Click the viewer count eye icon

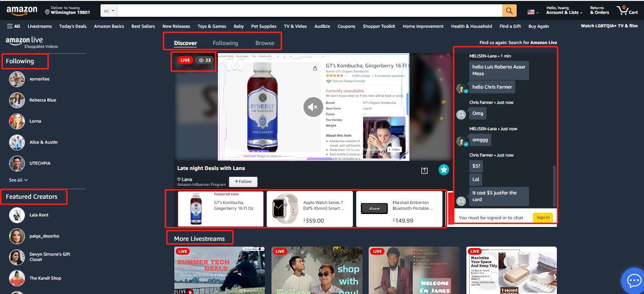click(201, 60)
